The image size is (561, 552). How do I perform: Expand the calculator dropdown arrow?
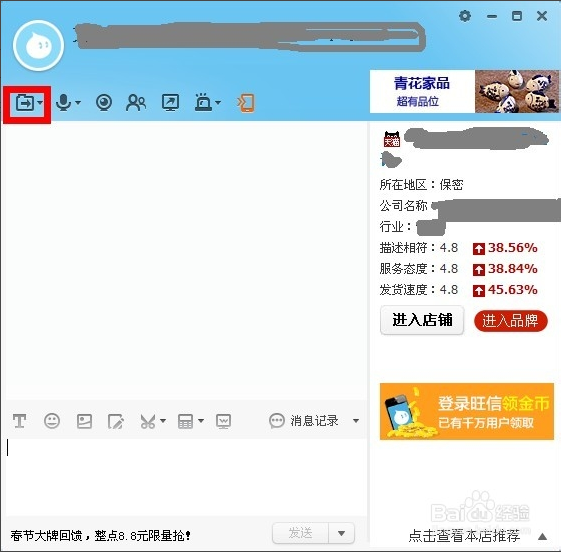[x=201, y=421]
